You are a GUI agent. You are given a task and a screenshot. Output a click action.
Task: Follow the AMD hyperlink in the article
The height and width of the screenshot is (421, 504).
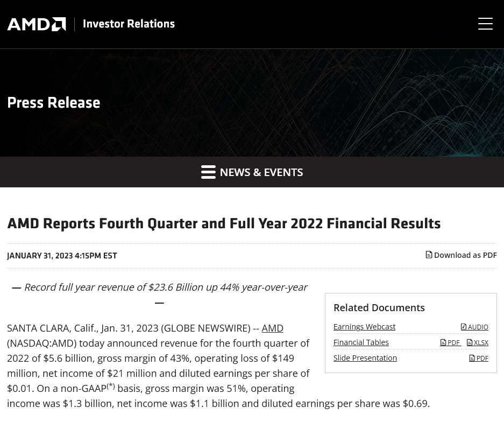pos(272,328)
